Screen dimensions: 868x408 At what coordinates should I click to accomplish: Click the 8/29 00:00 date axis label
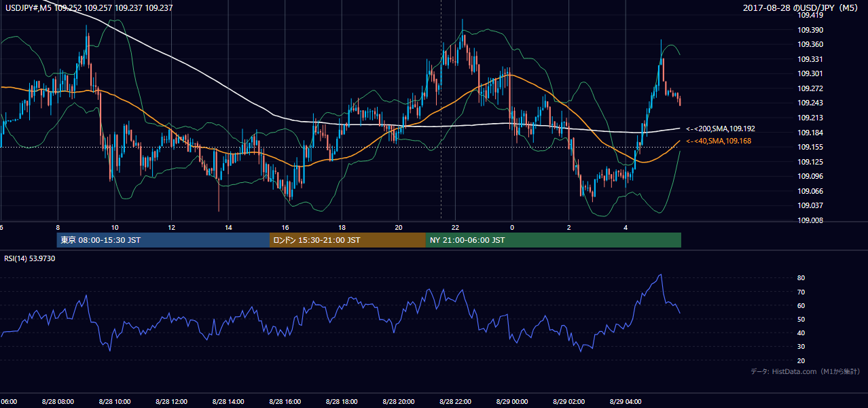click(x=512, y=402)
